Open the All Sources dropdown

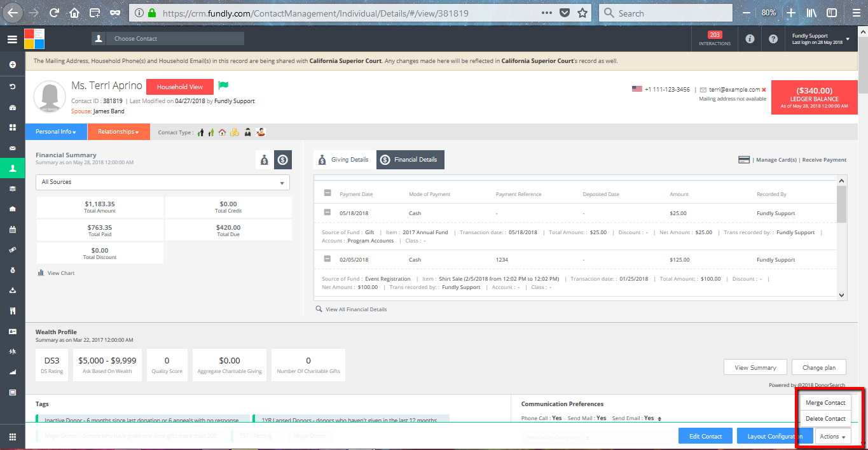click(x=163, y=182)
